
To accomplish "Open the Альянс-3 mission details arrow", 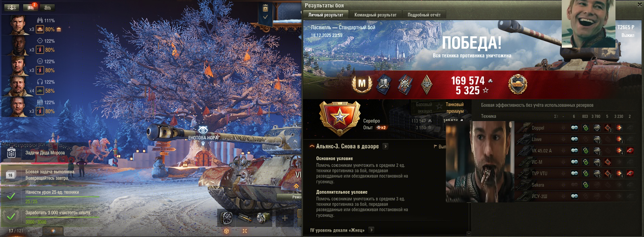I will pyautogui.click(x=385, y=146).
